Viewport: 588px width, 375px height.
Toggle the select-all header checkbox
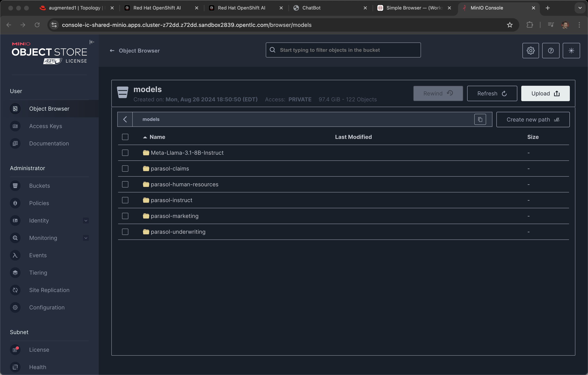[x=125, y=137]
